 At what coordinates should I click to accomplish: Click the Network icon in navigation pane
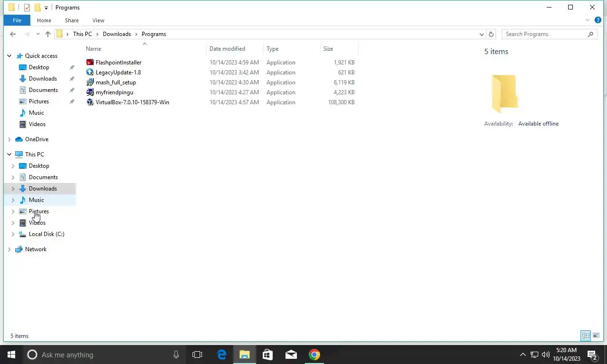click(x=19, y=249)
